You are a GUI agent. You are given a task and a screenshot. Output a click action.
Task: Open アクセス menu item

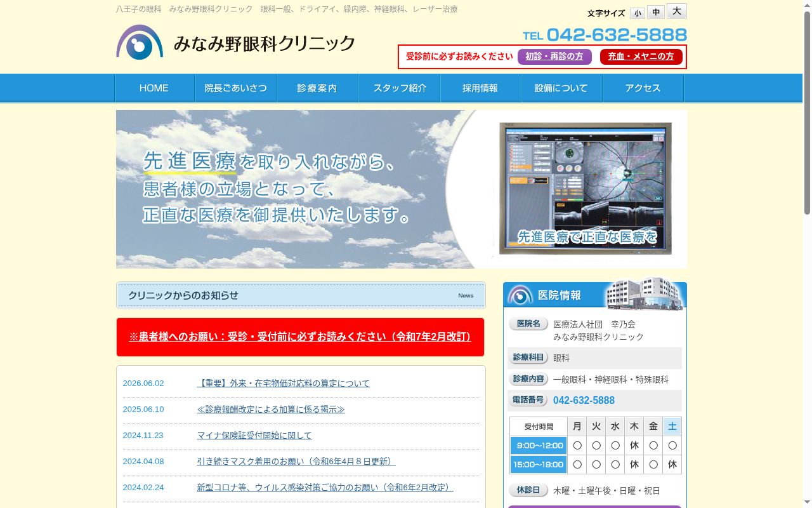pos(643,88)
